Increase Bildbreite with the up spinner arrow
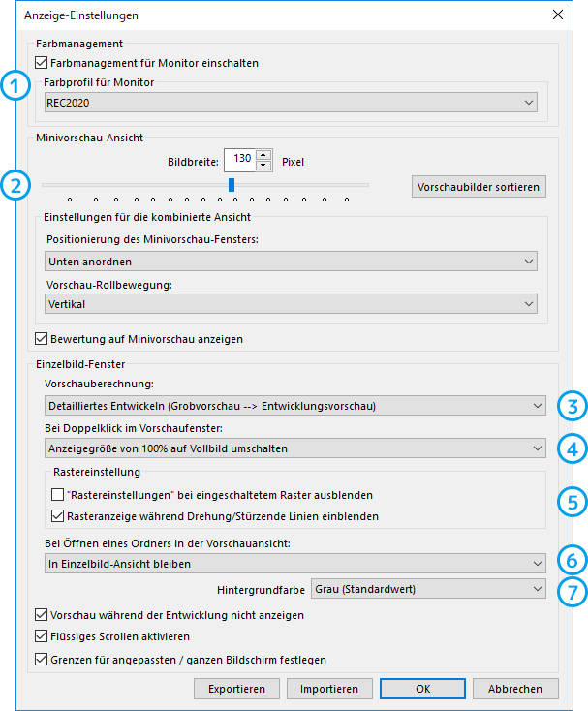The image size is (588, 711). coord(263,155)
